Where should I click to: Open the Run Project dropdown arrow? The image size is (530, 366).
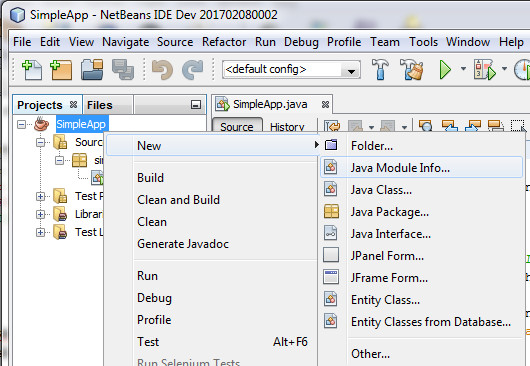click(463, 69)
